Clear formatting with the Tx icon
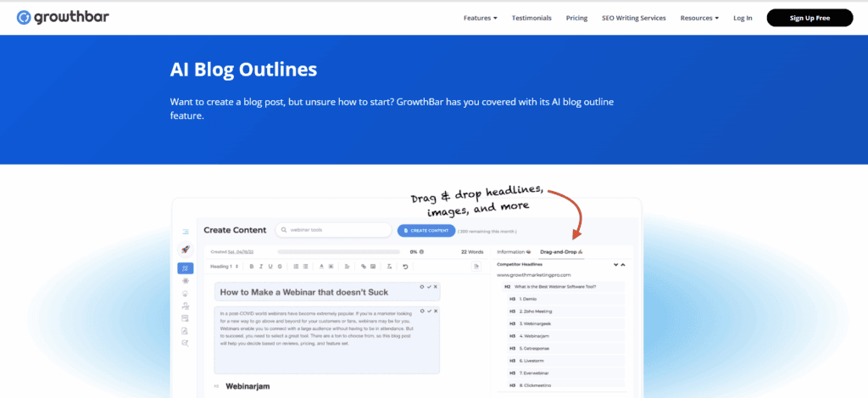Screen dimensions: 868x398 point(389,266)
